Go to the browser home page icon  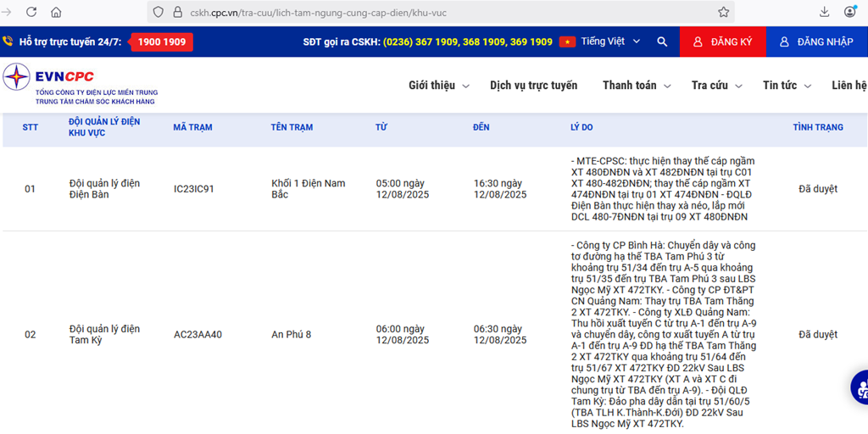[56, 12]
